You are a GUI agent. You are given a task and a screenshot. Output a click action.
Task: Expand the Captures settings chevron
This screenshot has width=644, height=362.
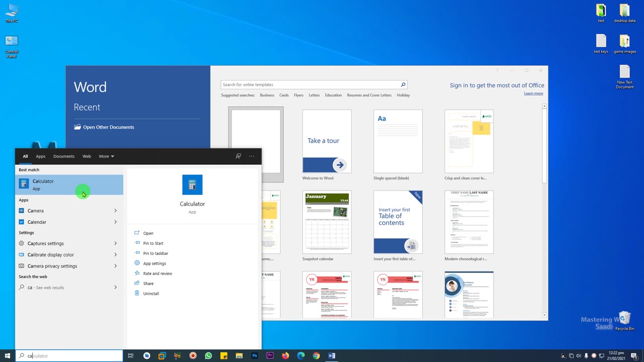tap(115, 243)
